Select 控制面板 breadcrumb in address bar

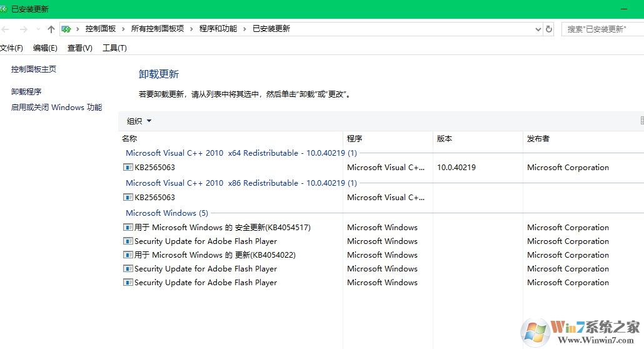point(101,29)
